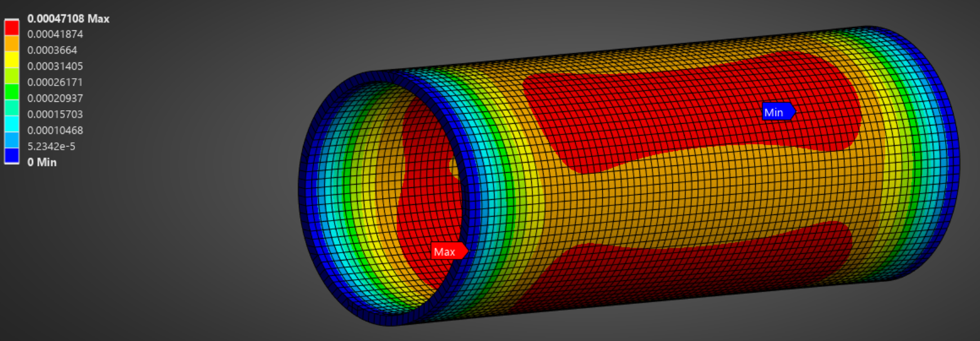Screen dimensions: 980x341
Task: Select the cyan legend color band
Action: 12,123
